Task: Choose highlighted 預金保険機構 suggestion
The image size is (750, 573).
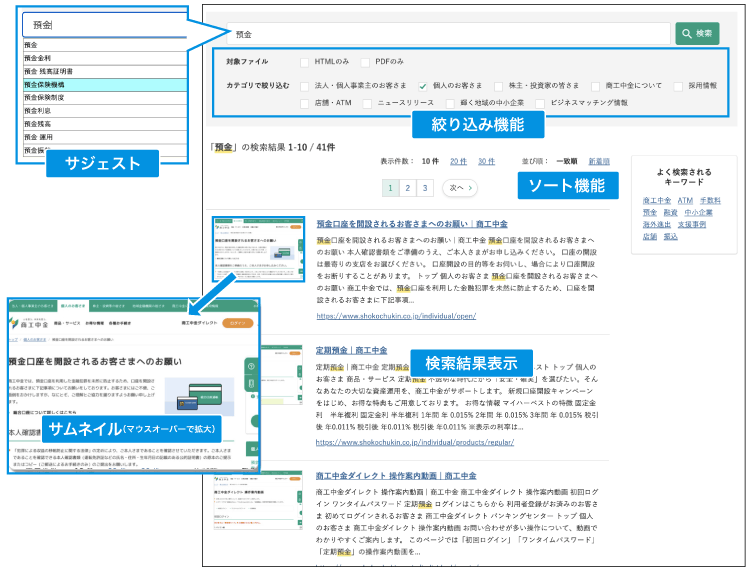Action: [x=105, y=85]
